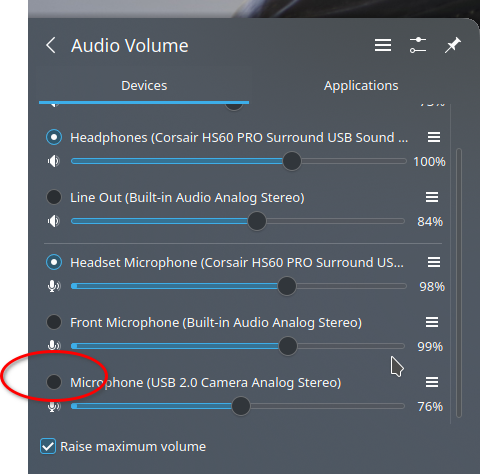Open Headphones device options menu
The width and height of the screenshot is (480, 474).
[434, 137]
